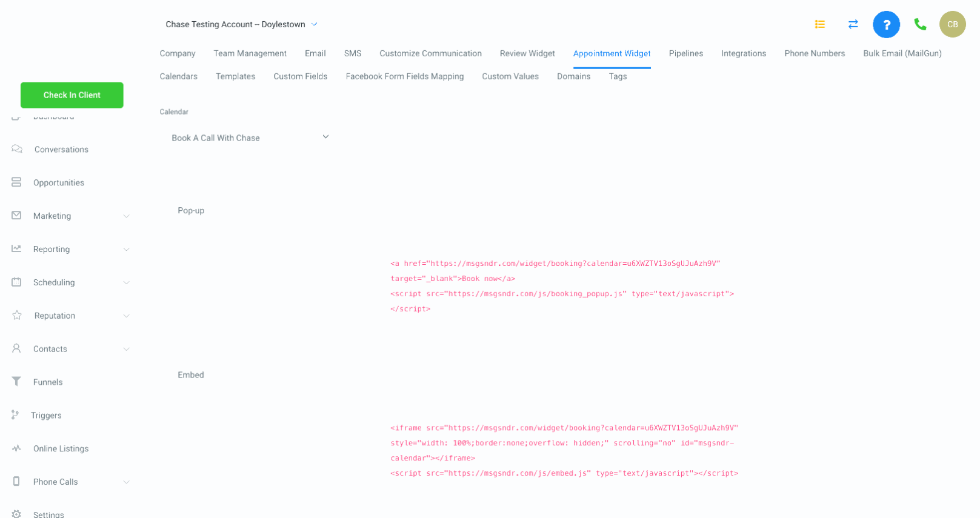
Task: Open the Domains tab
Action: pos(573,76)
